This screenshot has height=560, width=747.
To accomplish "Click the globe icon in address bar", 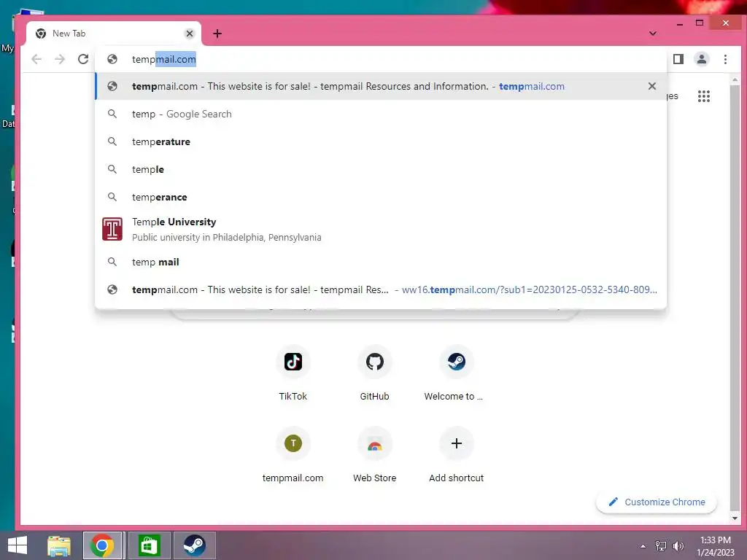I will click(x=112, y=59).
